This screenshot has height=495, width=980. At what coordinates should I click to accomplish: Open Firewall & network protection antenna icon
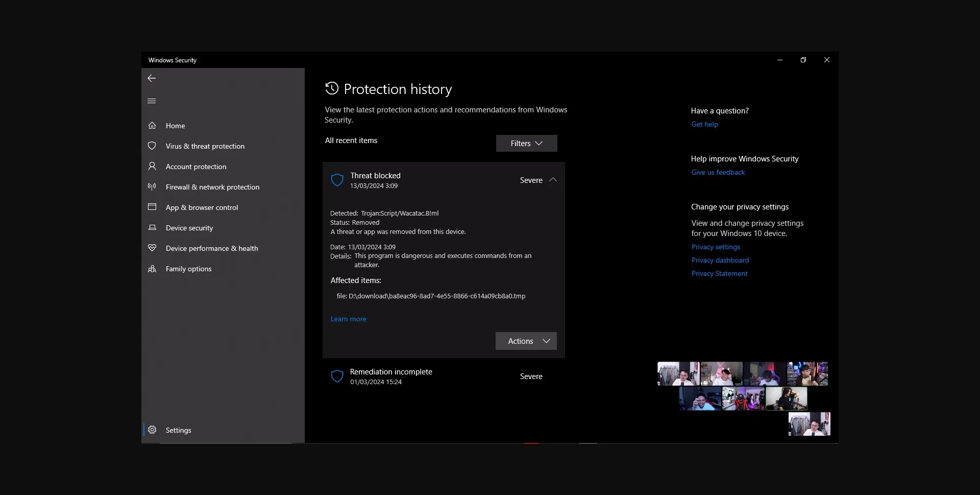click(152, 187)
